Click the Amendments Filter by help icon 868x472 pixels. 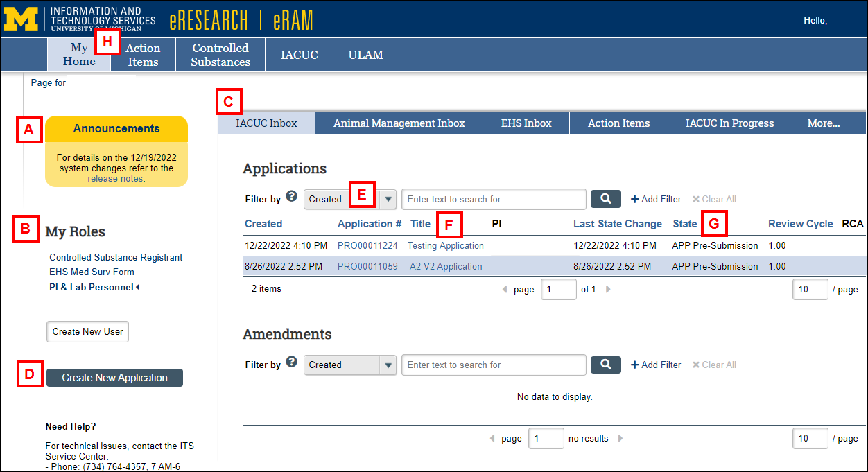coord(291,362)
